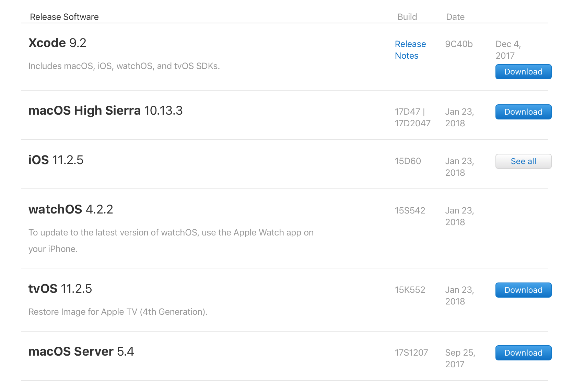Click the Apple TV restore image description
The width and height of the screenshot is (573, 392).
pos(118,312)
